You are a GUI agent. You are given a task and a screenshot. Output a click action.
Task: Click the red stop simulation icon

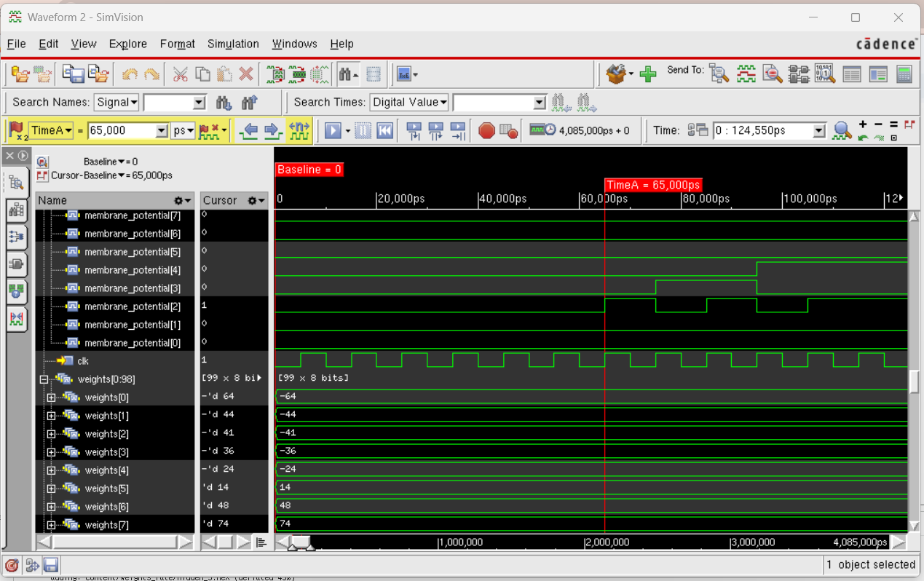pyautogui.click(x=486, y=131)
